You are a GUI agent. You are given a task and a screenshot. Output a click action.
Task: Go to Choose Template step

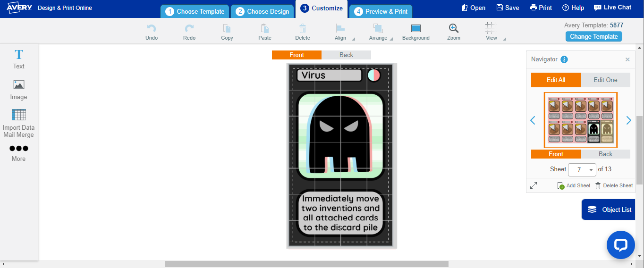[x=195, y=11]
